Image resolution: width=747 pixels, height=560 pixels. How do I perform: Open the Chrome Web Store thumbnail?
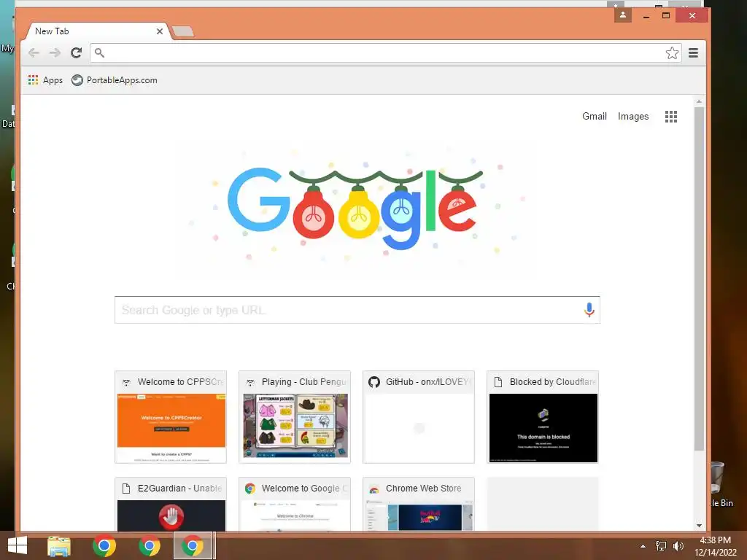coord(419,504)
